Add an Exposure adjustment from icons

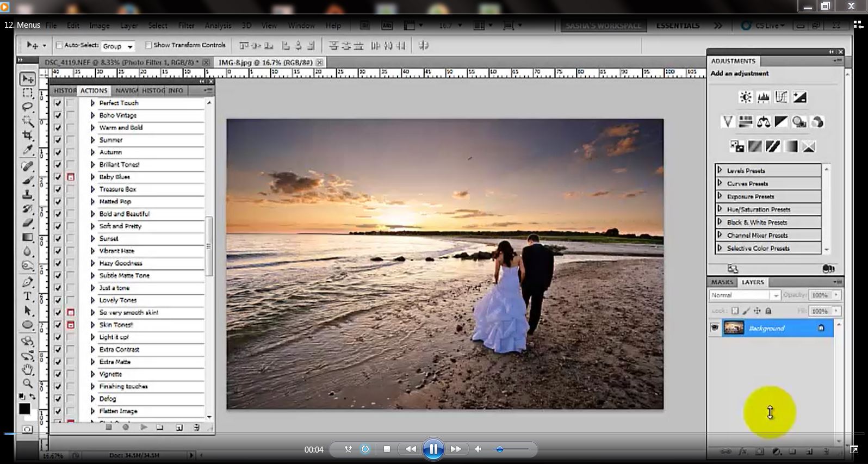click(x=799, y=97)
